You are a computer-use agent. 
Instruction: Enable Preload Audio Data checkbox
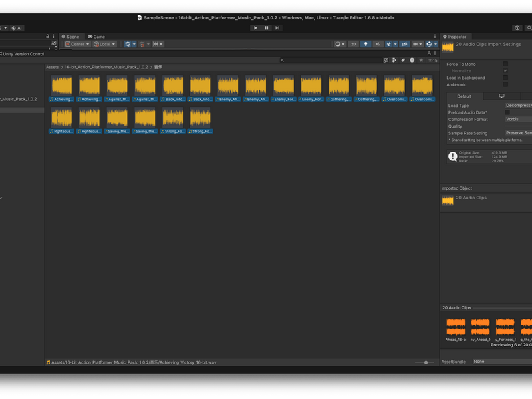click(x=507, y=112)
